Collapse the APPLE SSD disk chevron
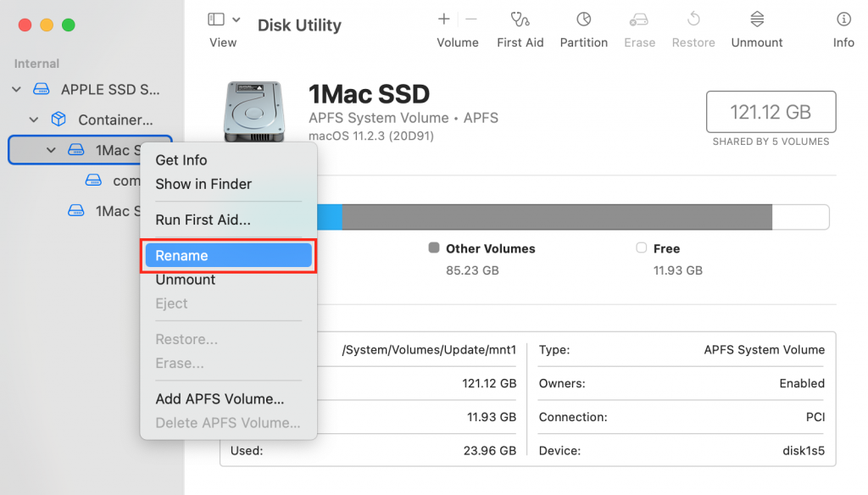This screenshot has height=495, width=868. click(17, 89)
